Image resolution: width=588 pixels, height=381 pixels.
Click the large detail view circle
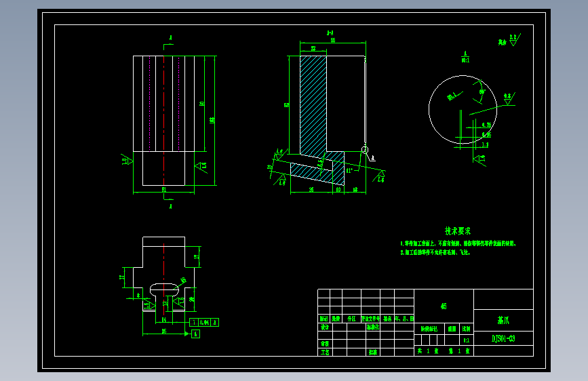[463, 110]
